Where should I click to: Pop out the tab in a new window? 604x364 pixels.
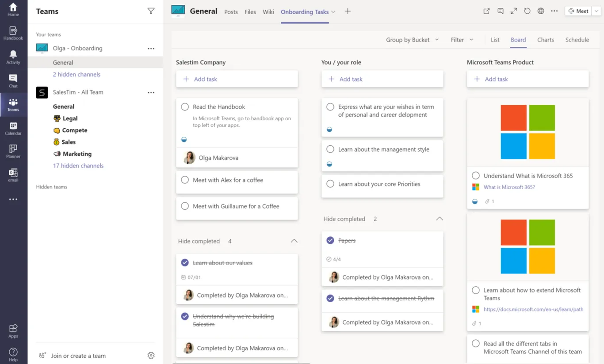(x=486, y=11)
